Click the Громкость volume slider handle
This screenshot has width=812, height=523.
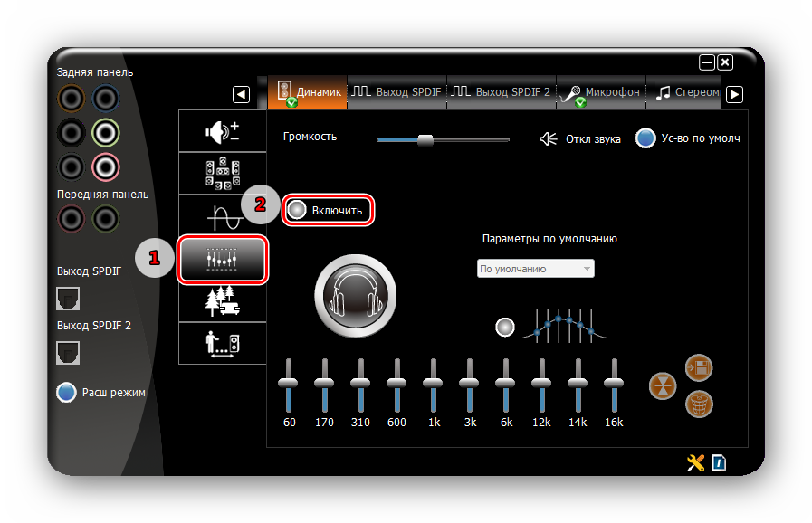coord(425,139)
